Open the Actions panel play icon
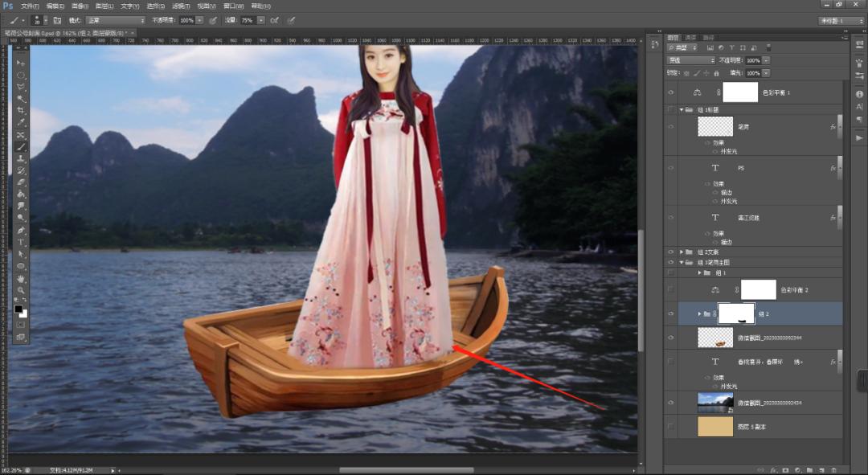Viewport: 868px width, 475px height. tap(859, 138)
